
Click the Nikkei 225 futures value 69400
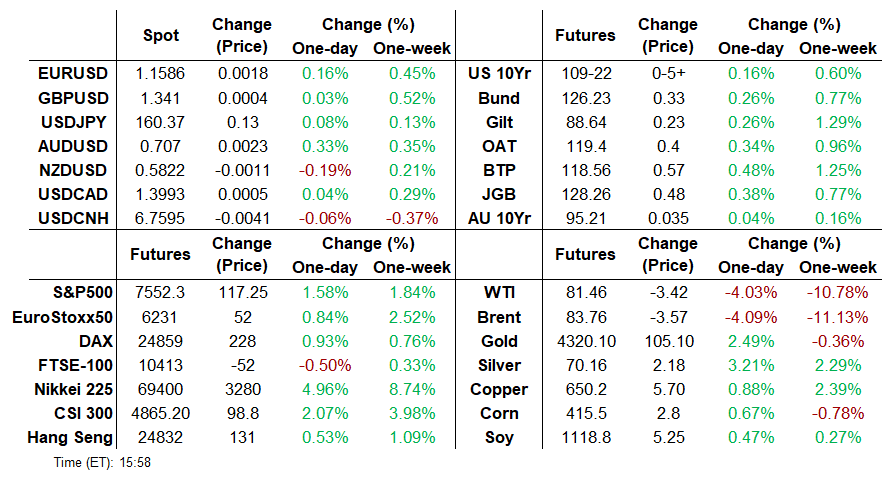[160, 389]
